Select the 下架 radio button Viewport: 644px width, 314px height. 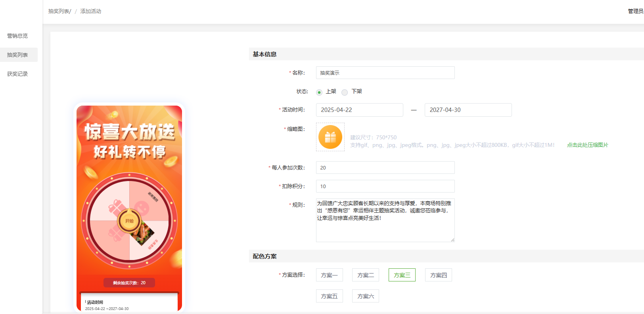click(345, 92)
